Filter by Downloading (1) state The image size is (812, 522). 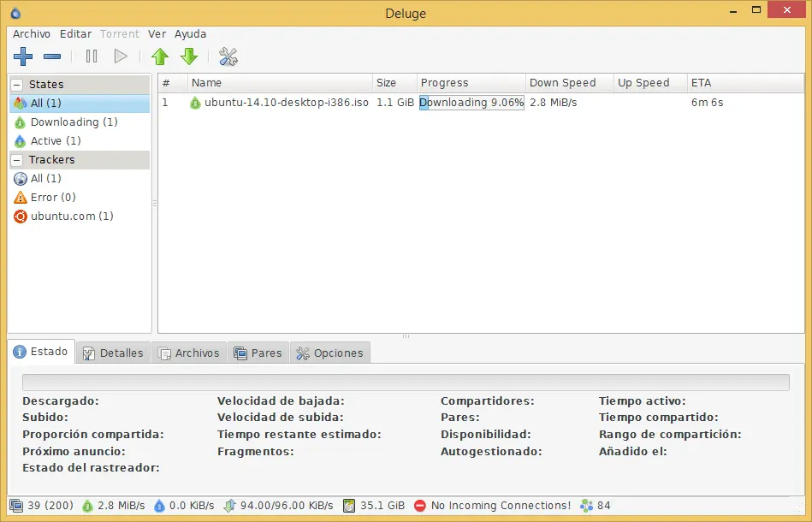[x=80, y=122]
